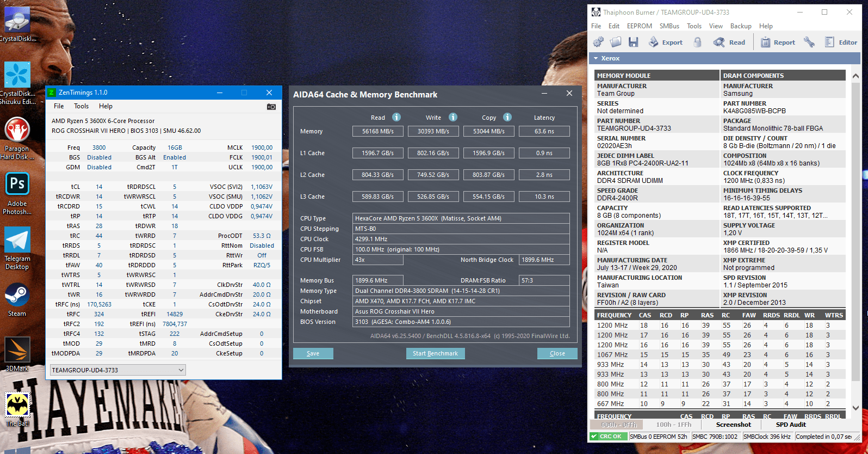Click the scroll down arrow in Thaiphoon report
This screenshot has height=454, width=868.
(855, 408)
